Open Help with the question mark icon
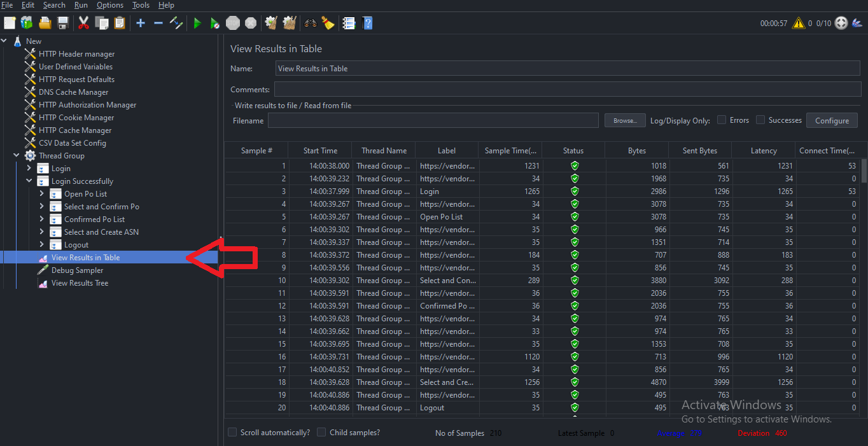 367,23
